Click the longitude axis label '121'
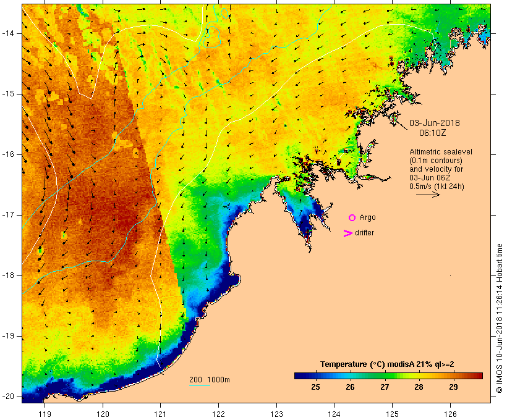Image resolution: width=507 pixels, height=420 pixels. tap(160, 414)
